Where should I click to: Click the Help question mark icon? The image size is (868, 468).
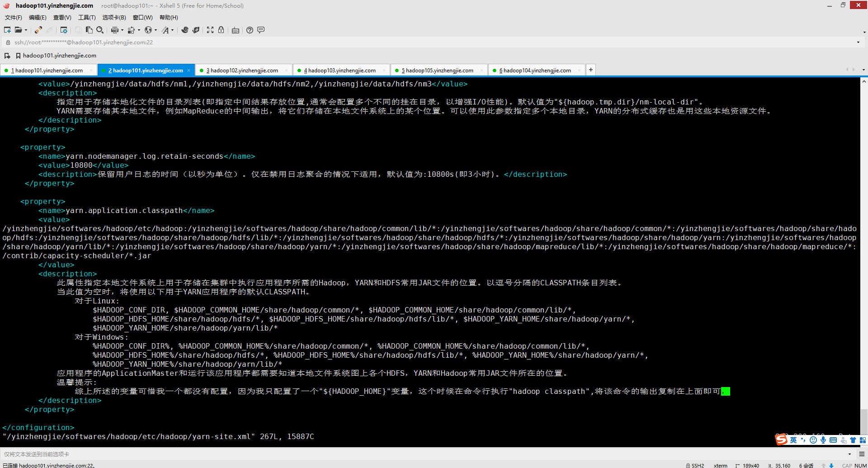250,30
